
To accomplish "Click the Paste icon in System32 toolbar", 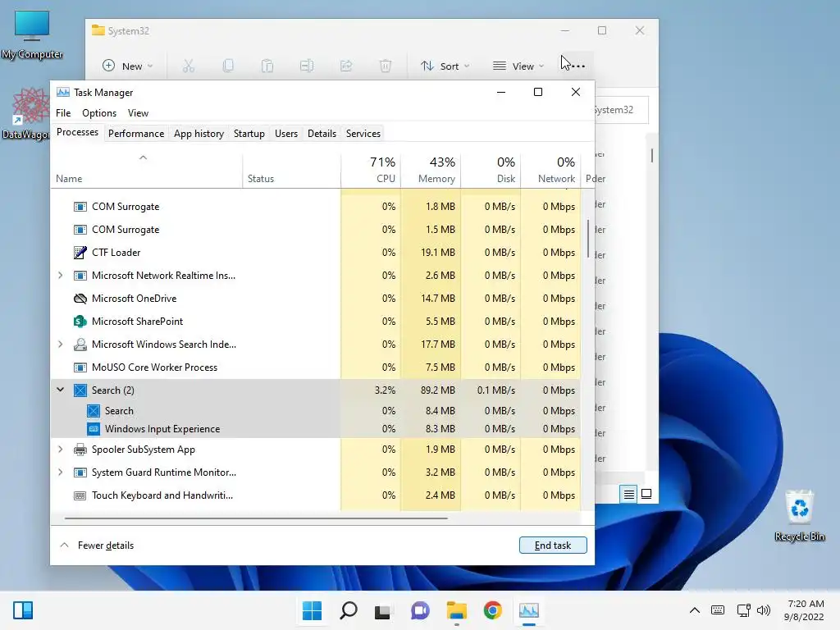I will (267, 66).
